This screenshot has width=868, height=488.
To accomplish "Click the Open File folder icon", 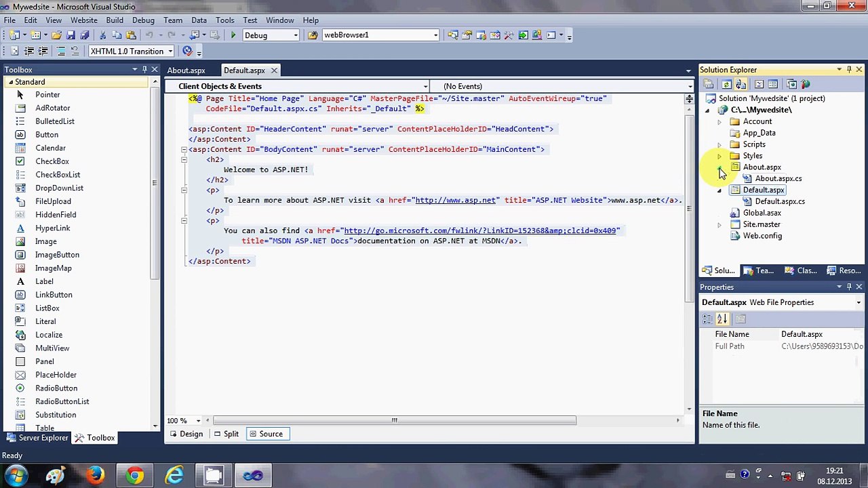I will (x=56, y=35).
